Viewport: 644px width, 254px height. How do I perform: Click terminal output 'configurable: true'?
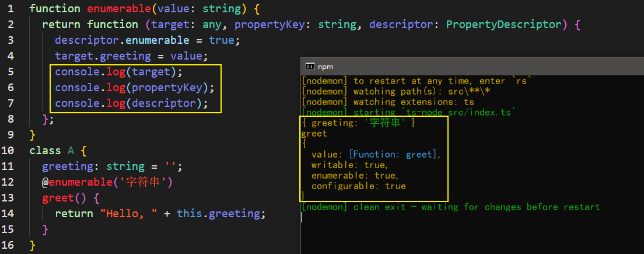tap(358, 186)
